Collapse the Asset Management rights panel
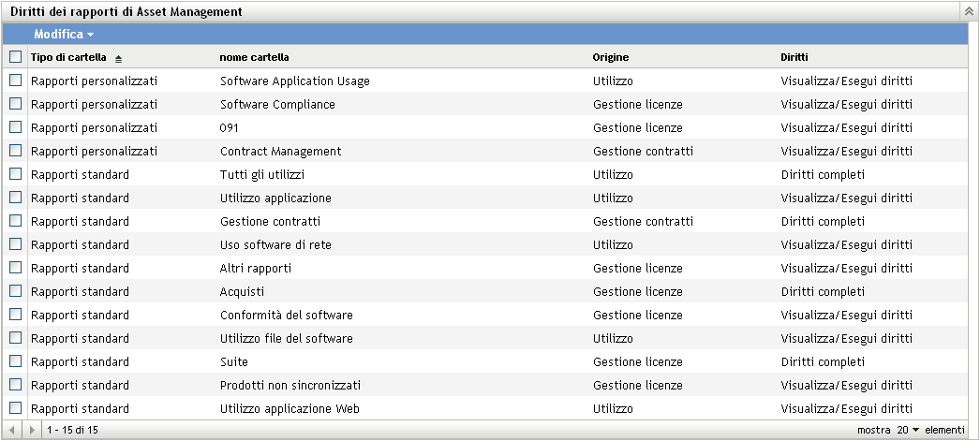 click(968, 11)
